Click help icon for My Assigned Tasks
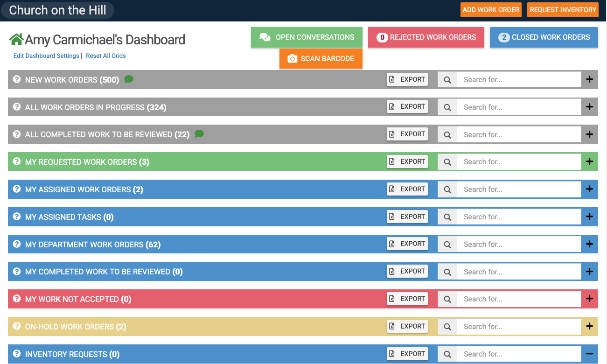 (x=17, y=217)
